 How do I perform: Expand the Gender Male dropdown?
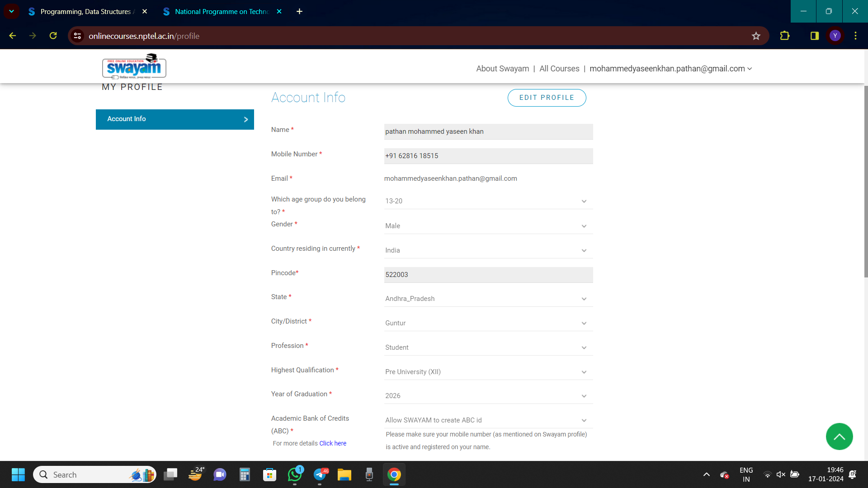(488, 226)
